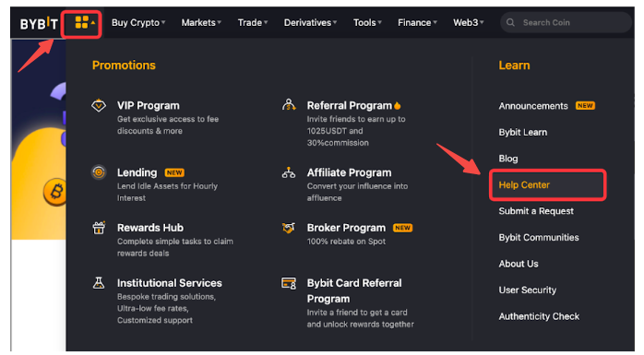Click the Bybit logo
644x355 pixels.
tap(39, 23)
